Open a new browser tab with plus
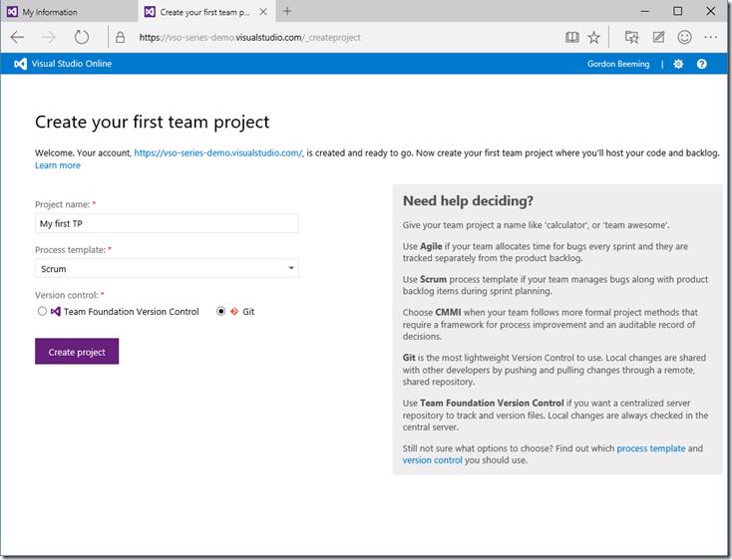Image resolution: width=732 pixels, height=560 pixels. point(287,11)
